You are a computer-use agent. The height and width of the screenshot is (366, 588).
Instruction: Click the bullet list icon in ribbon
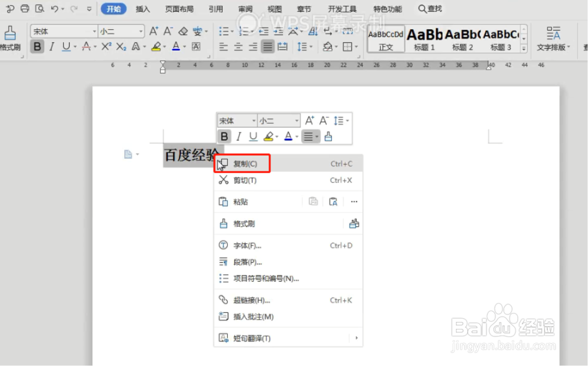click(x=224, y=31)
